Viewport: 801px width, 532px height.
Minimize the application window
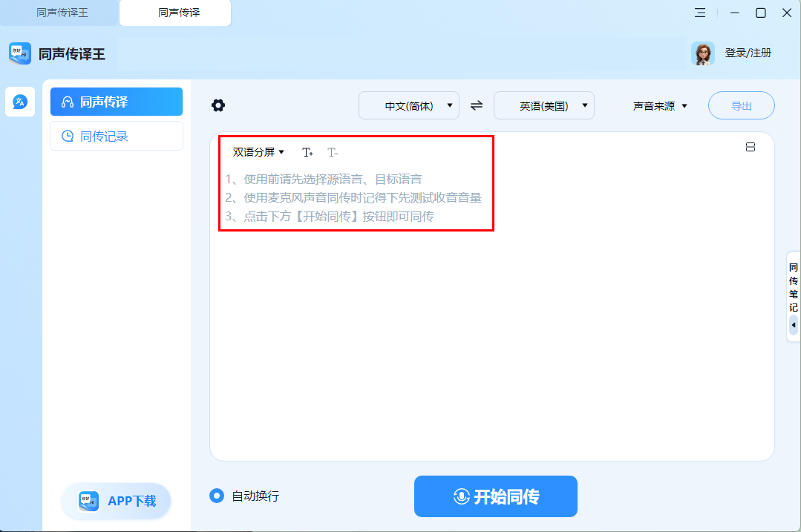[735, 13]
